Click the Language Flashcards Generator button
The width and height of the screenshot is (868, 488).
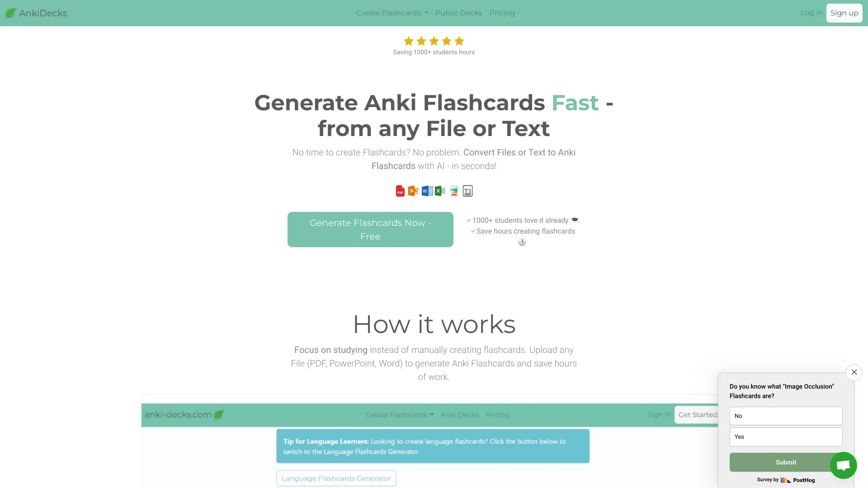coord(335,478)
